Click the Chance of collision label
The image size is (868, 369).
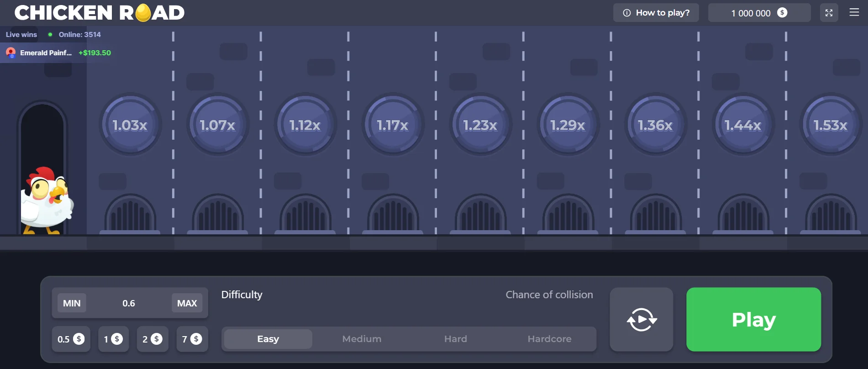[549, 295]
